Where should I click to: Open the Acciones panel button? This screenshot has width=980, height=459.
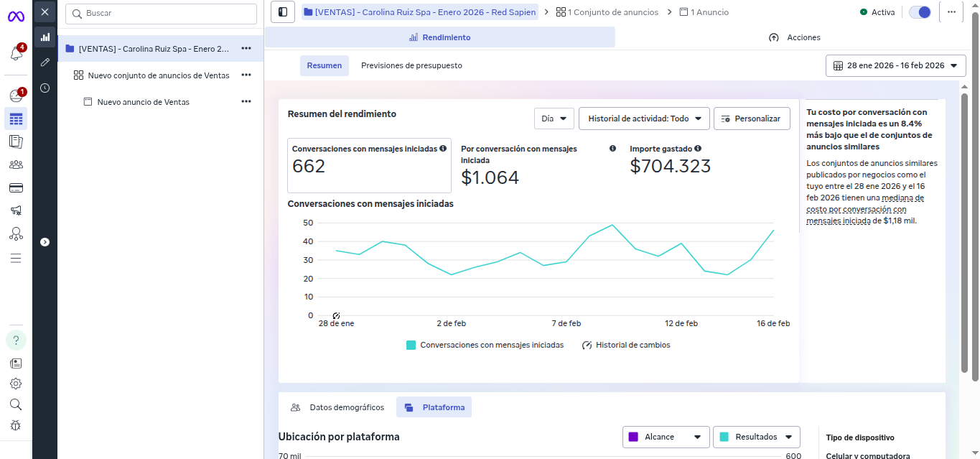pos(794,37)
